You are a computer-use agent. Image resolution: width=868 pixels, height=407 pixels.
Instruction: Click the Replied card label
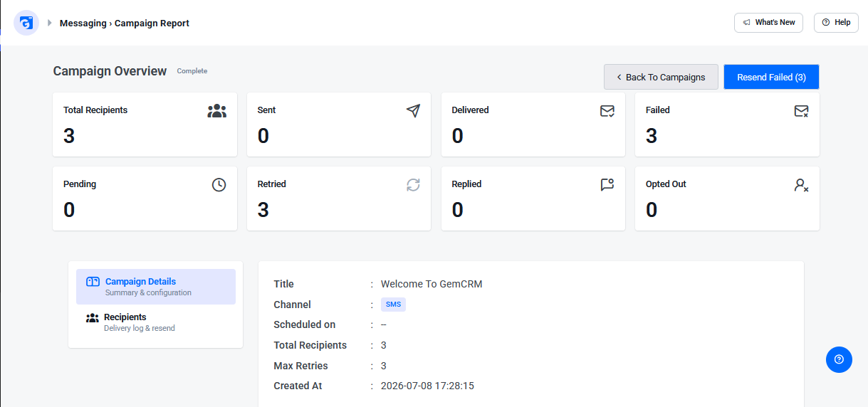(x=466, y=184)
